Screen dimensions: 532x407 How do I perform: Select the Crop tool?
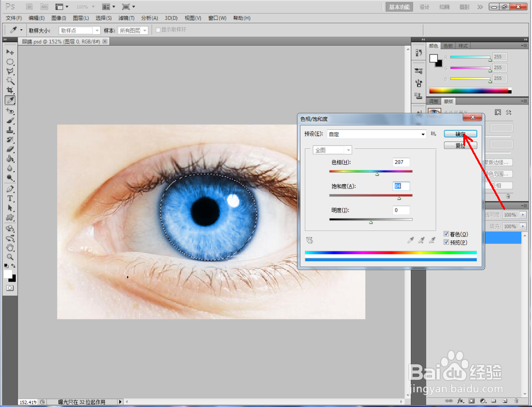pyautogui.click(x=10, y=90)
